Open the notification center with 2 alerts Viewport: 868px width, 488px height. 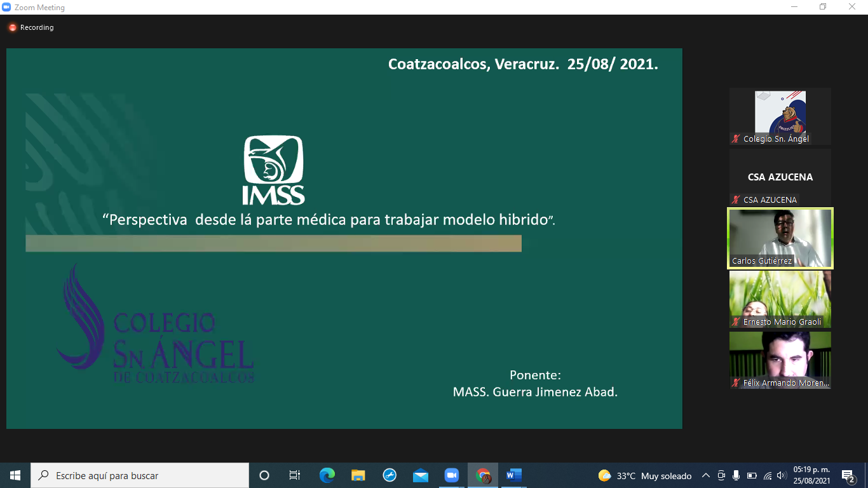[x=848, y=475]
